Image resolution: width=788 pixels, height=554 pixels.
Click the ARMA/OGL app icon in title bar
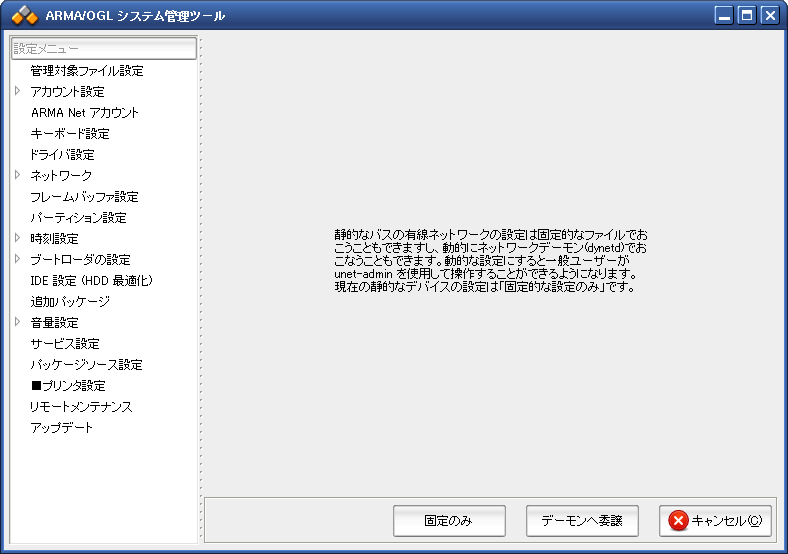(24, 15)
